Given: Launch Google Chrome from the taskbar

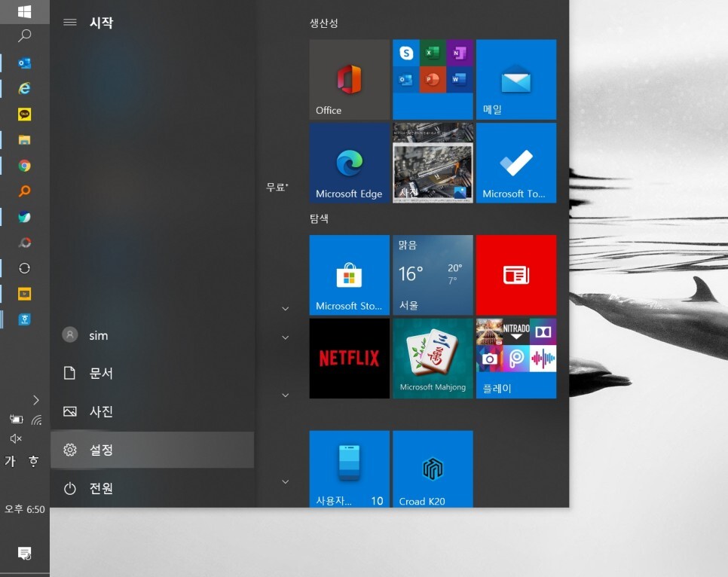Looking at the screenshot, I should 24,166.
